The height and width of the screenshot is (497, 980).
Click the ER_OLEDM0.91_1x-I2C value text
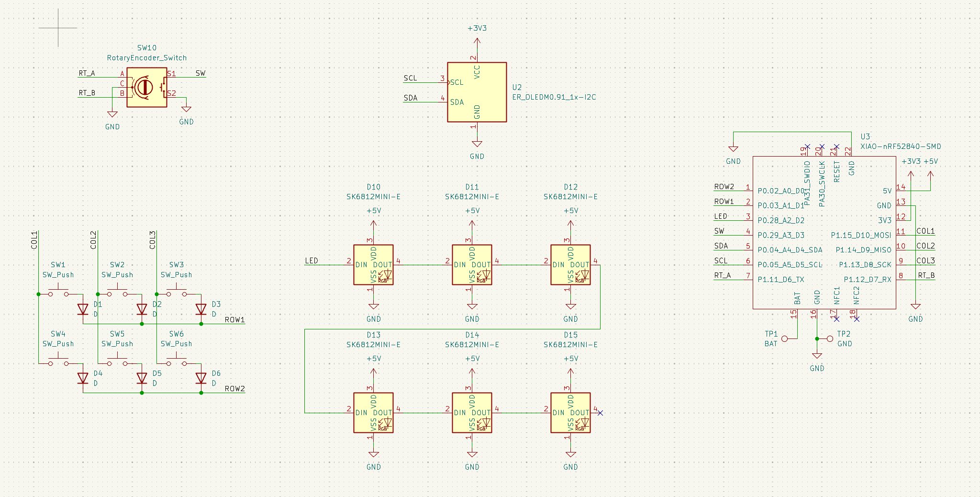[554, 97]
